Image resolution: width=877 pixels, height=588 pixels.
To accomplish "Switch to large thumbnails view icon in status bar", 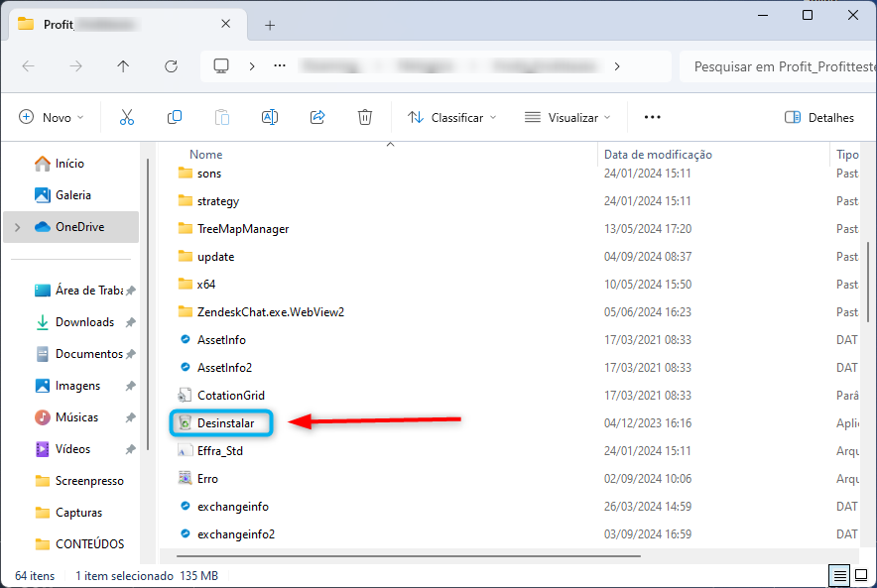I will (861, 575).
